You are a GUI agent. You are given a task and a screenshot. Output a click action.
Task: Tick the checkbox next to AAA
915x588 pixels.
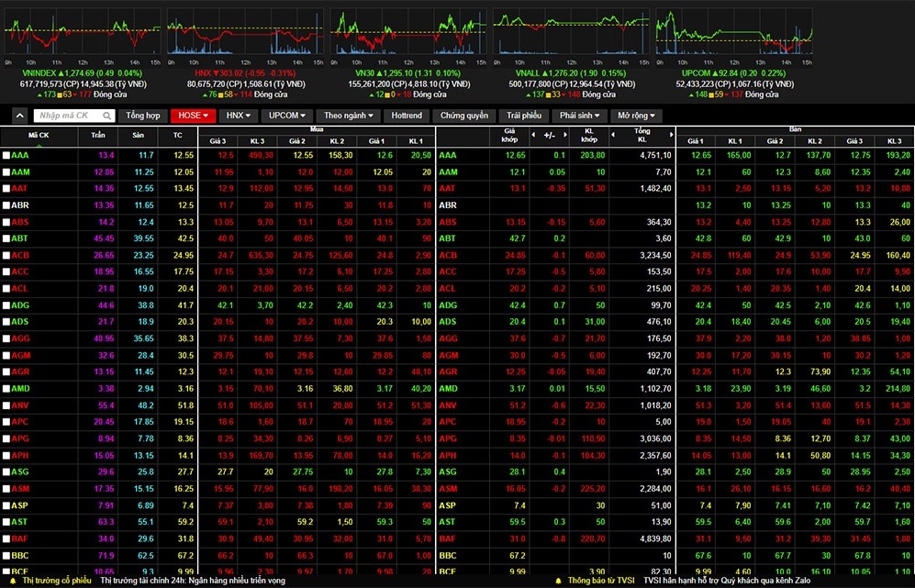point(7,156)
